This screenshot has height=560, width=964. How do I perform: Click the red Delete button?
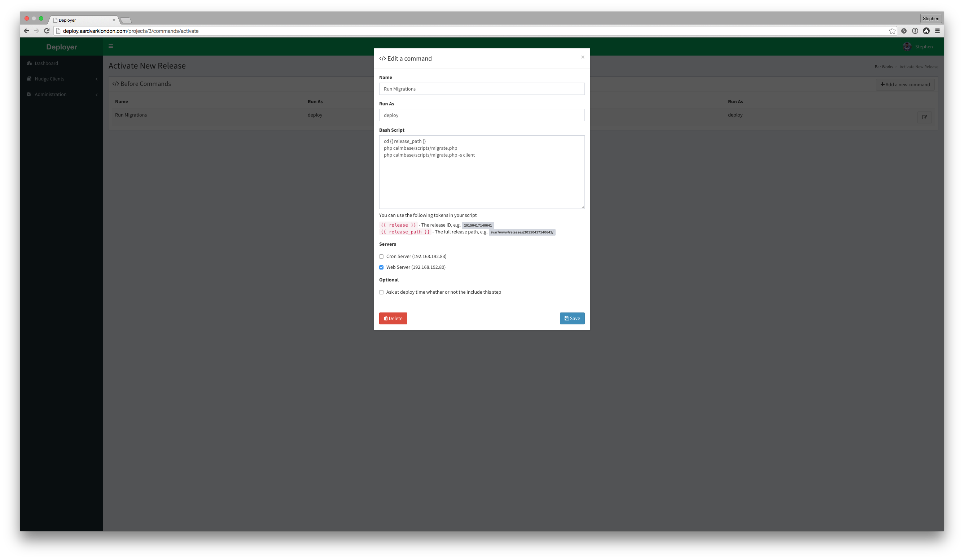click(393, 318)
